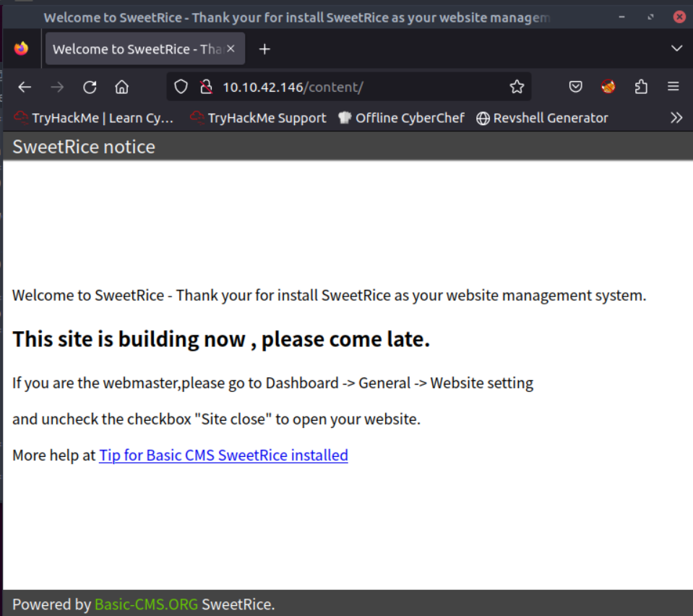Bookmark this page with the star icon
The width and height of the screenshot is (693, 616).
(x=517, y=87)
